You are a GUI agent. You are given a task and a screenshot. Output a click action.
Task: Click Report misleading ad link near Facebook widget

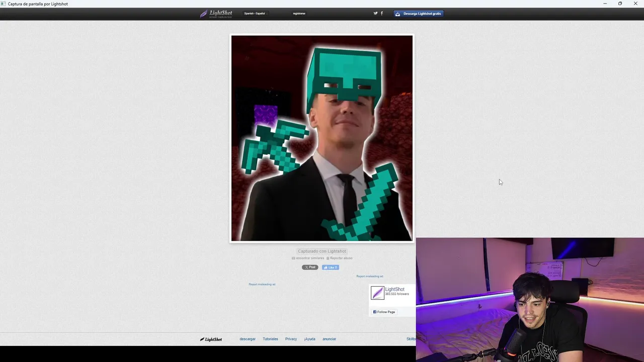370,276
